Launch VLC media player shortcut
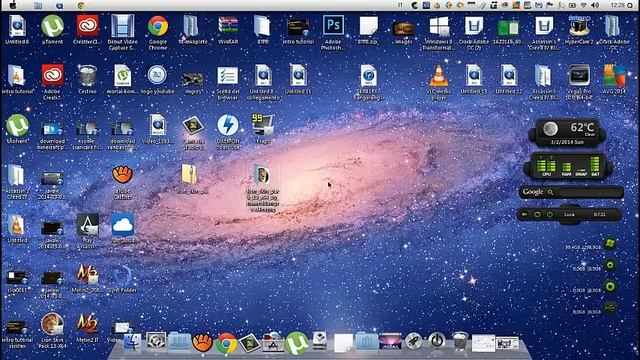The width and height of the screenshot is (640, 360). (439, 76)
